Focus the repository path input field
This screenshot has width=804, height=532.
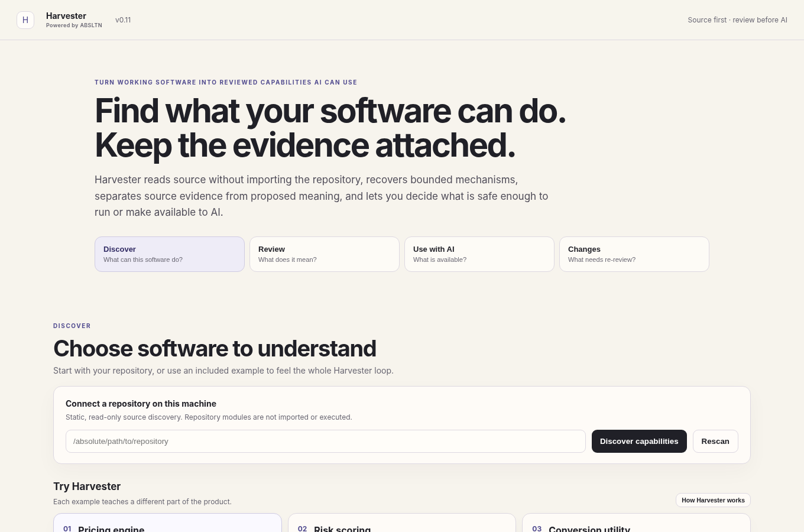pyautogui.click(x=326, y=442)
